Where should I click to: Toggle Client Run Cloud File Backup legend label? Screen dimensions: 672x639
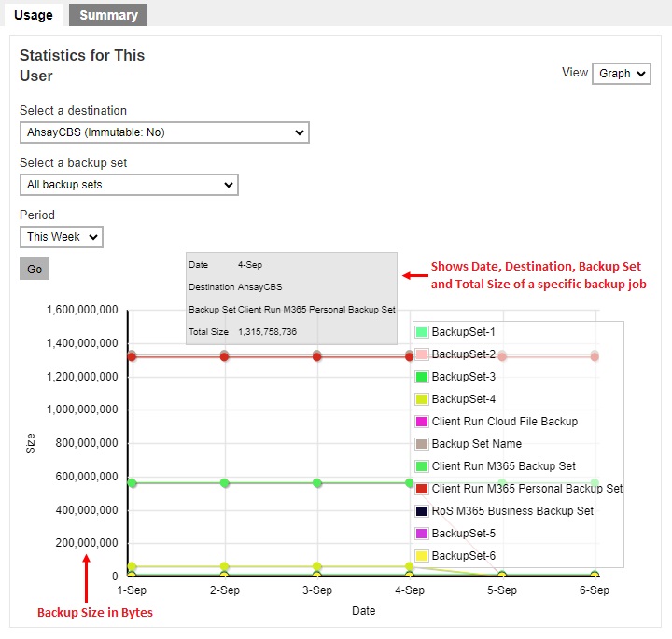504,422
